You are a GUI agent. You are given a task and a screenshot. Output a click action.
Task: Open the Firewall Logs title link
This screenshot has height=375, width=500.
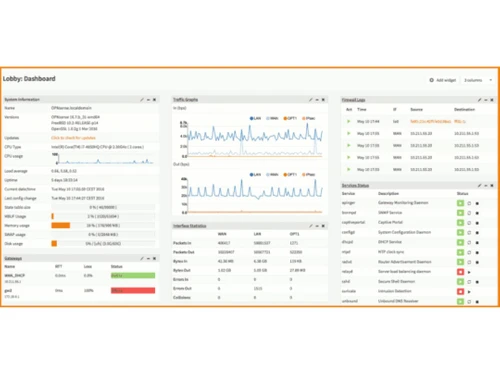point(354,100)
